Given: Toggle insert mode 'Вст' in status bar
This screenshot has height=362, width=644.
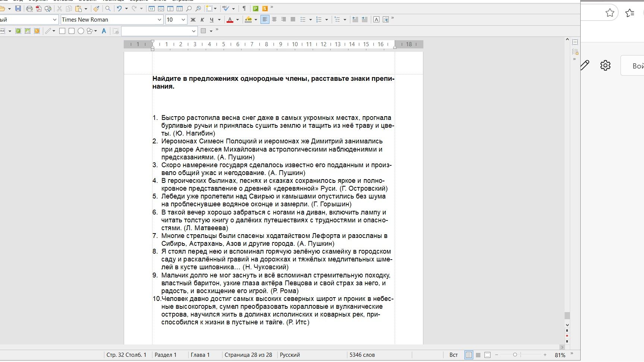Looking at the screenshot, I should click(454, 355).
